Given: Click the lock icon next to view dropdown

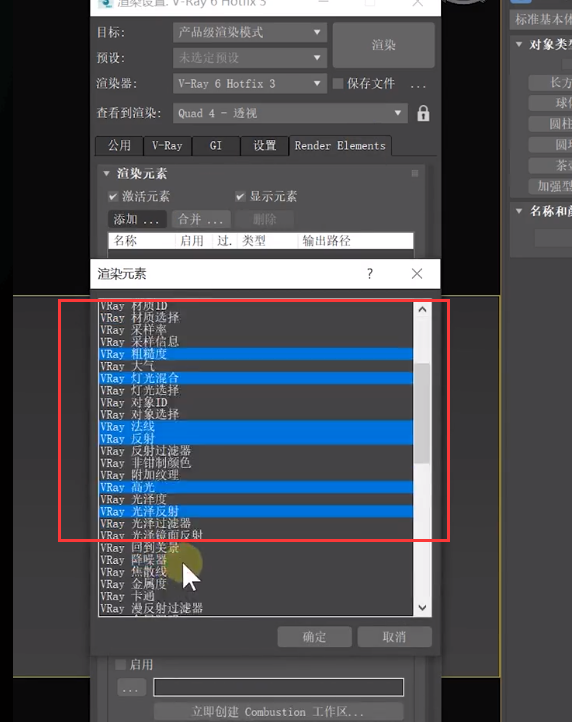Looking at the screenshot, I should pyautogui.click(x=423, y=113).
